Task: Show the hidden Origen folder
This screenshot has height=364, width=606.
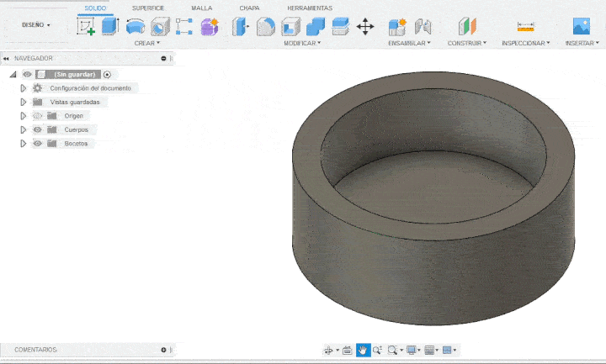Action: pyautogui.click(x=37, y=116)
